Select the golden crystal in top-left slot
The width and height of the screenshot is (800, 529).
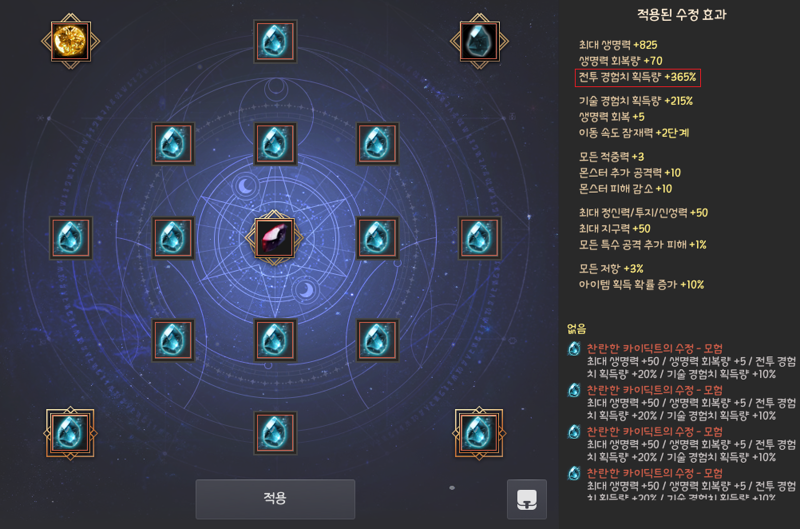(x=70, y=41)
